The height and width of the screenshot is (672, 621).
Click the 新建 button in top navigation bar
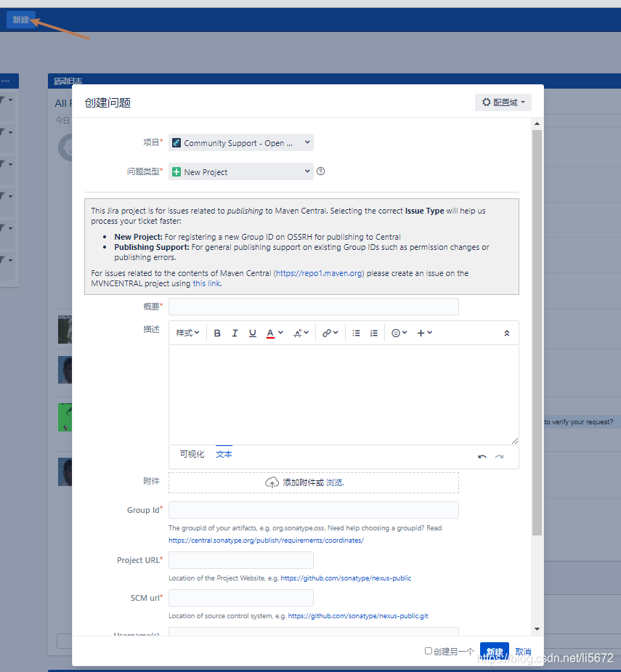pyautogui.click(x=20, y=20)
